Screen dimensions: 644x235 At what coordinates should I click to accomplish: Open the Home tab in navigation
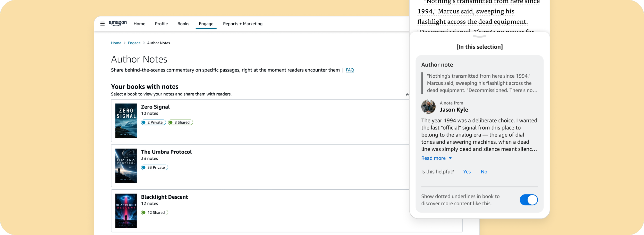(x=139, y=24)
